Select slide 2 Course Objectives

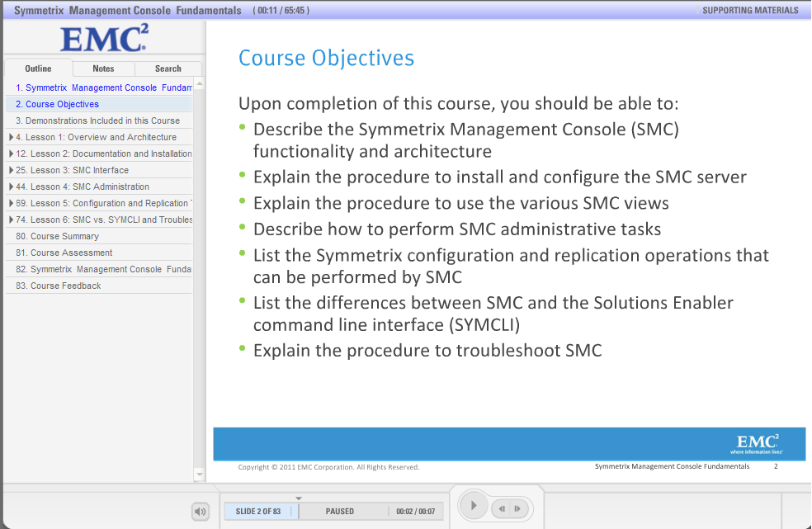point(99,104)
